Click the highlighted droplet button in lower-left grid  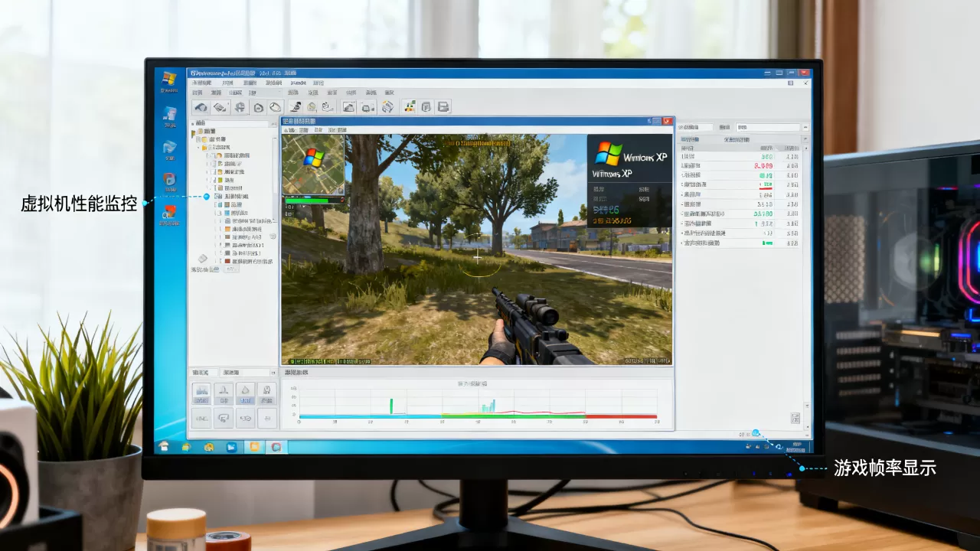pyautogui.click(x=245, y=393)
